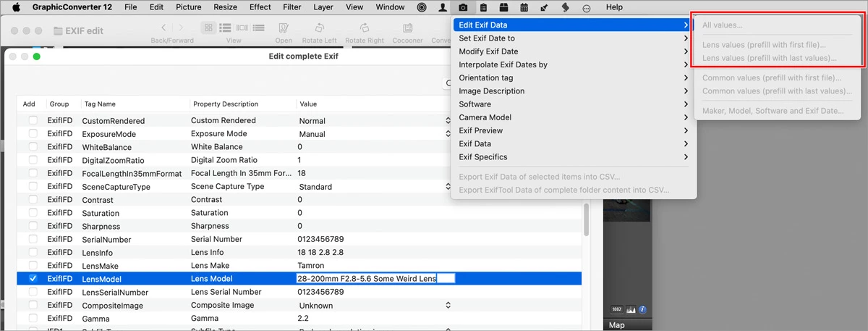Click into the Lens Model value text field
Screen dimensions: 868x331
point(375,278)
